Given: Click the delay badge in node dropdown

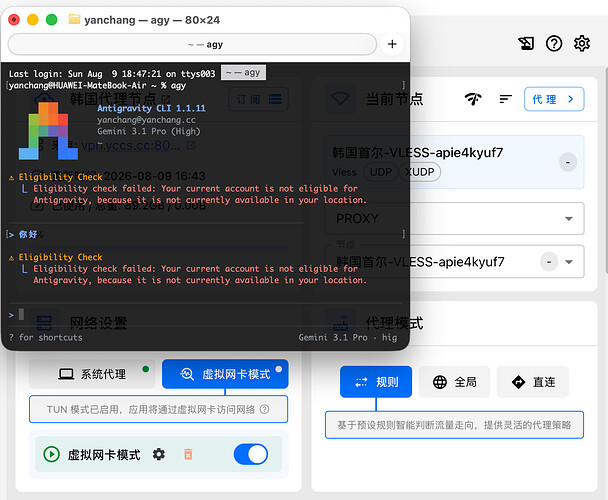Looking at the screenshot, I should click(x=549, y=262).
